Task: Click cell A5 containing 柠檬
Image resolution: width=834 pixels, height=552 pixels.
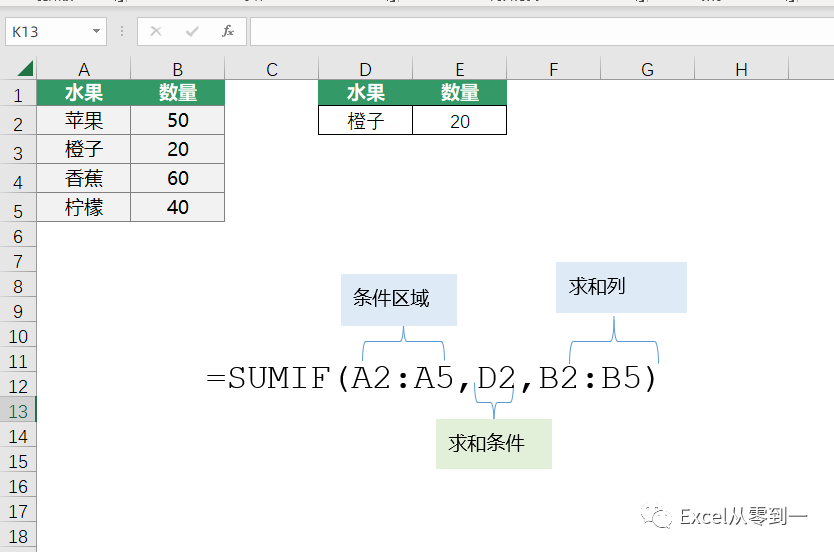Action: tap(84, 207)
